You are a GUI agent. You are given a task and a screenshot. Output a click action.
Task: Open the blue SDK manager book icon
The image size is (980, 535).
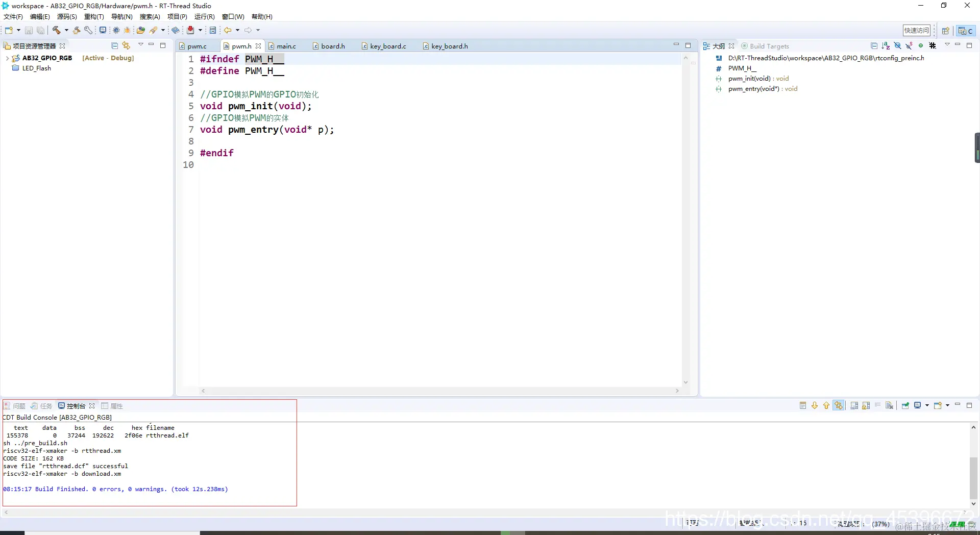coord(176,31)
